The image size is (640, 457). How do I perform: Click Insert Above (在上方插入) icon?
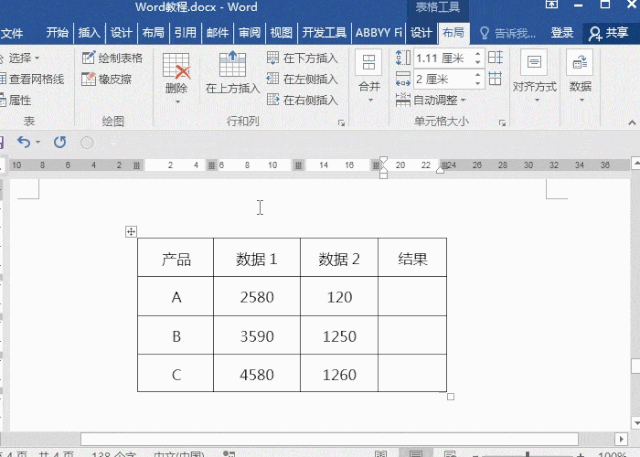click(232, 64)
